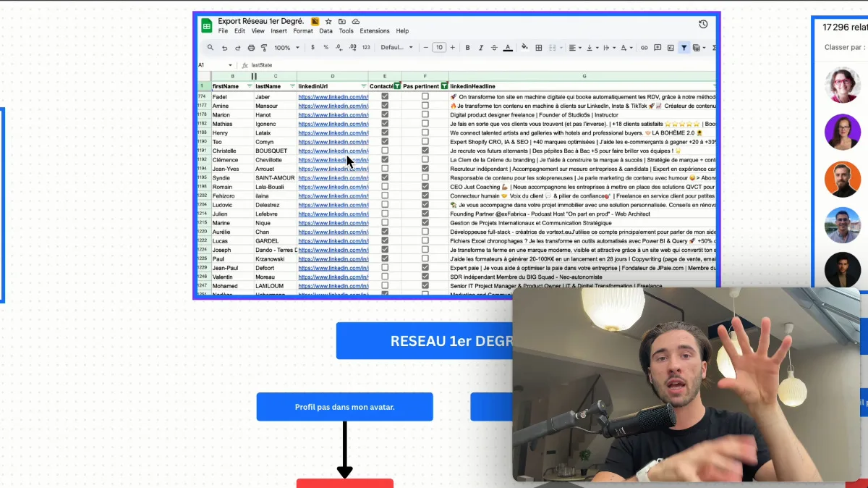
Task: Click the redo arrow icon
Action: click(x=237, y=48)
